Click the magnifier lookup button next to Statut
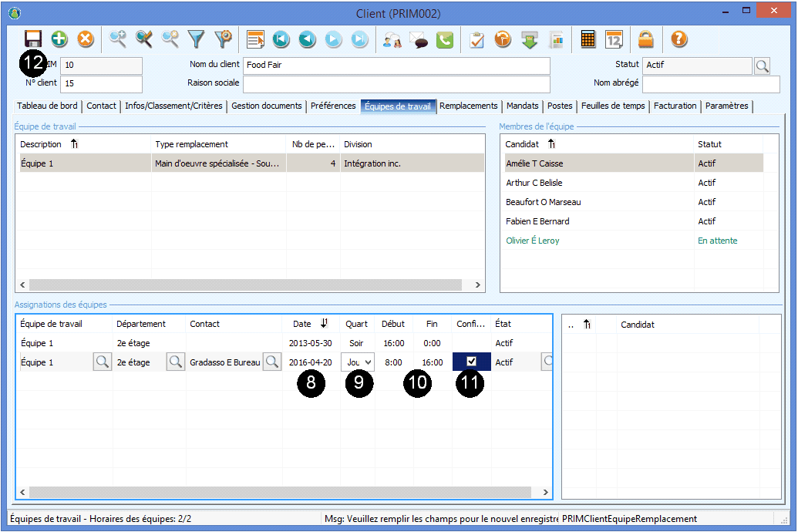 (x=762, y=66)
